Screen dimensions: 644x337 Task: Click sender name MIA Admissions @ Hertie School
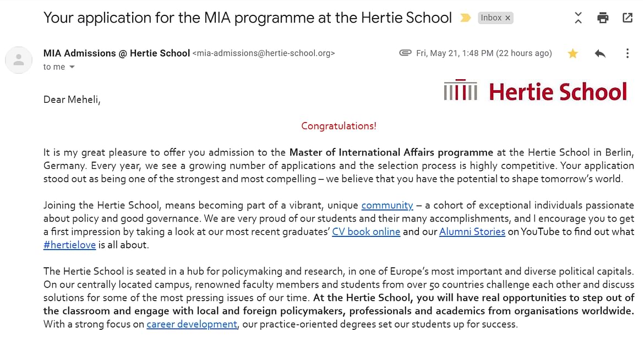pyautogui.click(x=117, y=53)
